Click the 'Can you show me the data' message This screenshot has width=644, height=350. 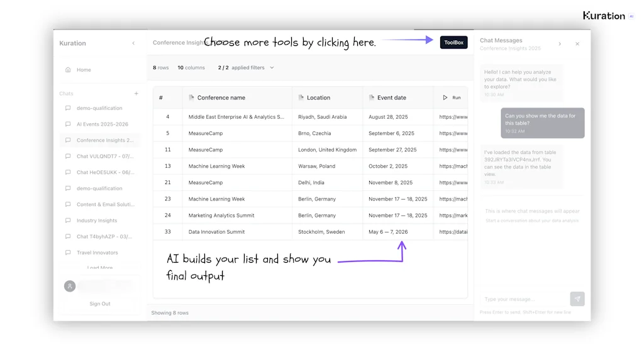tap(543, 123)
